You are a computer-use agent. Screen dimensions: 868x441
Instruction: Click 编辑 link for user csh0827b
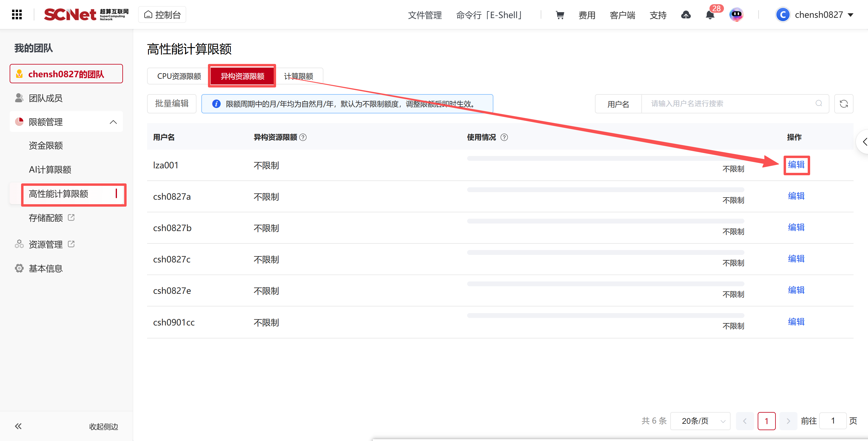click(x=796, y=227)
